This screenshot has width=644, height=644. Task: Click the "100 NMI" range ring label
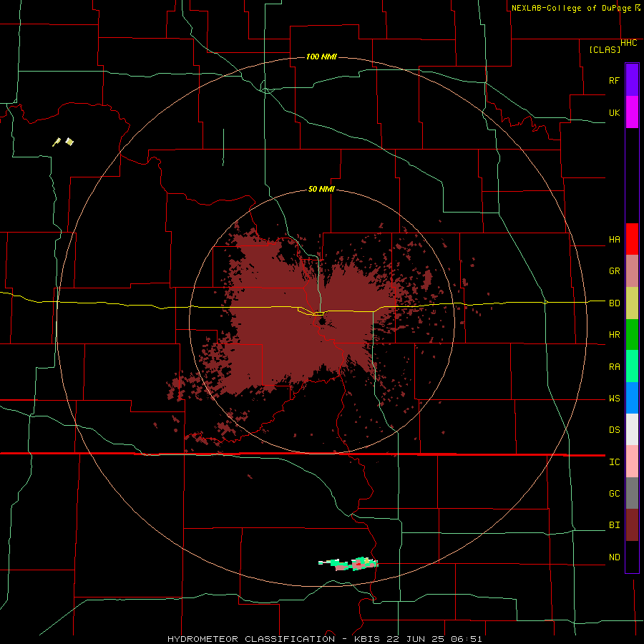point(321,57)
